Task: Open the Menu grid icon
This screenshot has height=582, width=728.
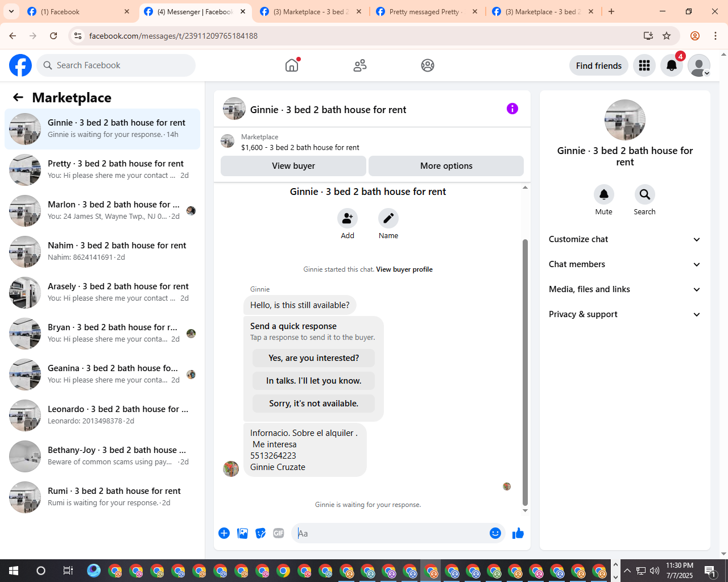Action: click(644, 65)
